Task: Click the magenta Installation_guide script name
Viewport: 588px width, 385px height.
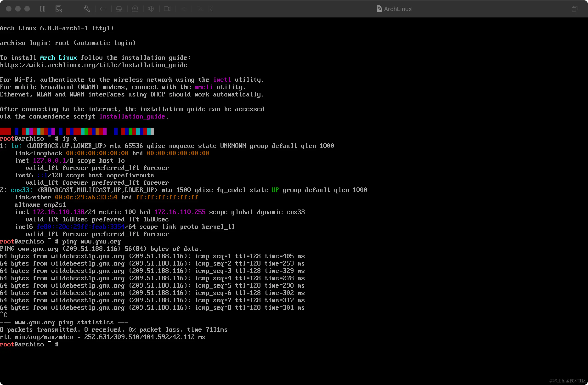Action: click(x=132, y=116)
